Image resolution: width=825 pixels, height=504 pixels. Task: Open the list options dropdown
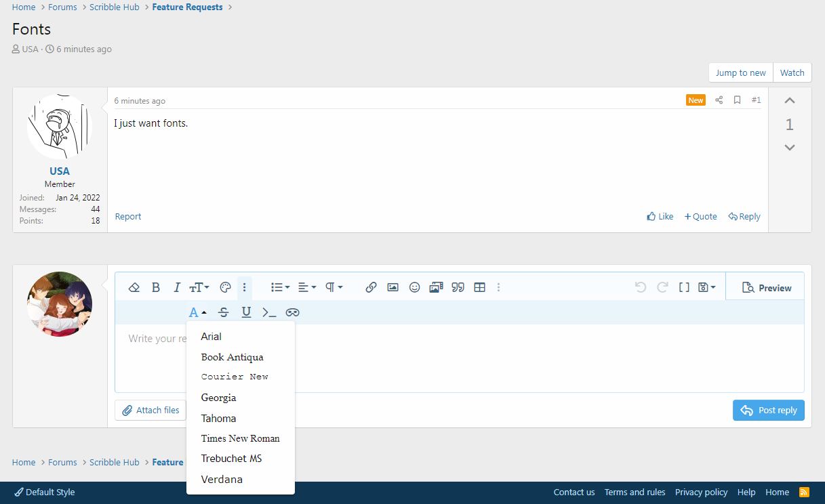click(280, 287)
